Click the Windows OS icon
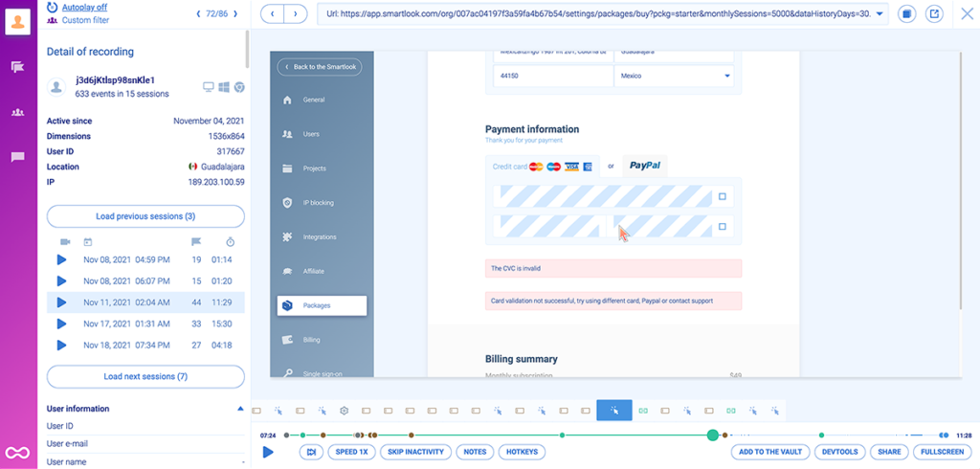 (224, 87)
